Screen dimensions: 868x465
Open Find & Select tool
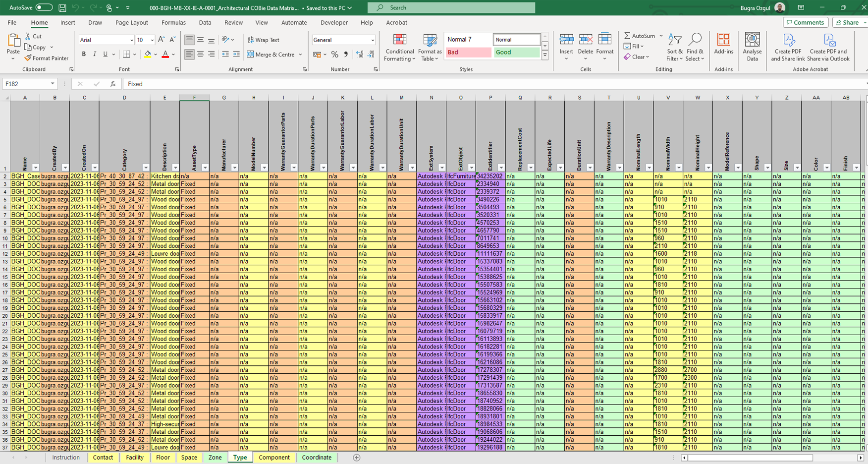(695, 48)
